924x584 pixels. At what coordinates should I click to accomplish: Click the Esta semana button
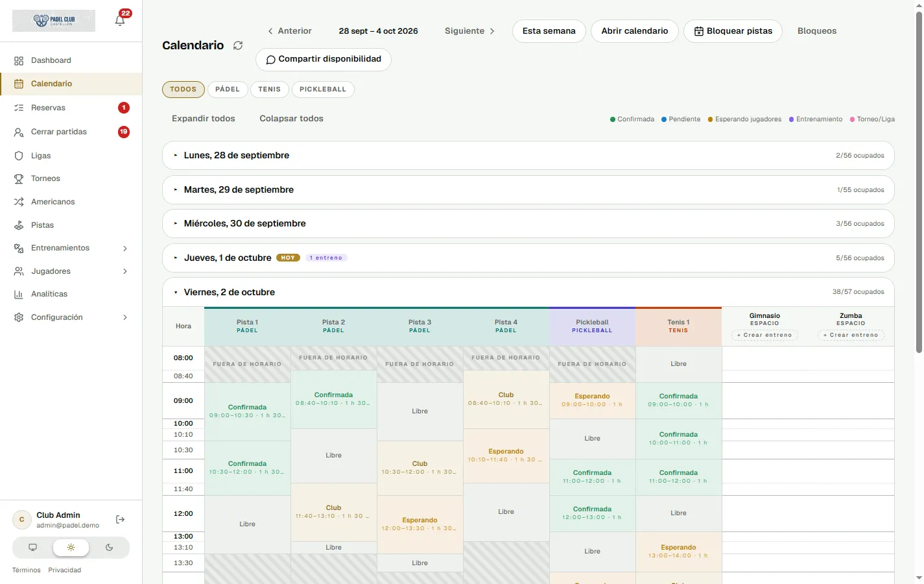(x=549, y=31)
